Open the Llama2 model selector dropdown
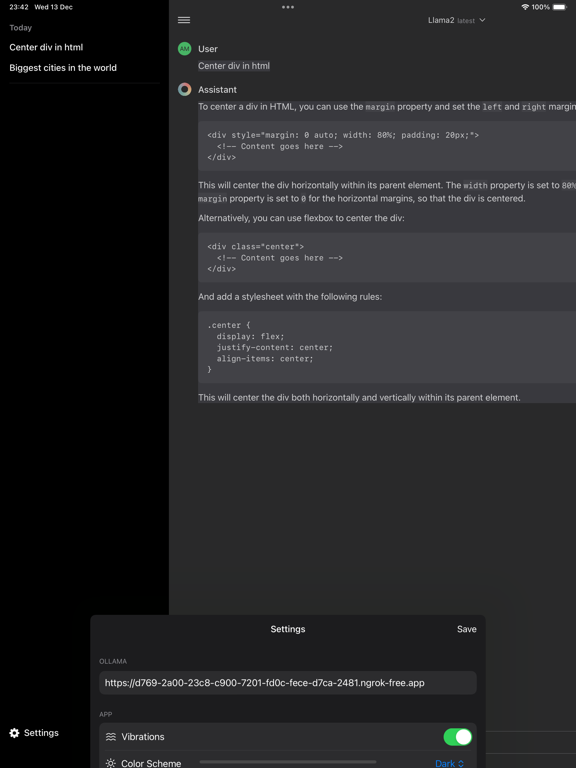This screenshot has width=576, height=768. (x=456, y=20)
